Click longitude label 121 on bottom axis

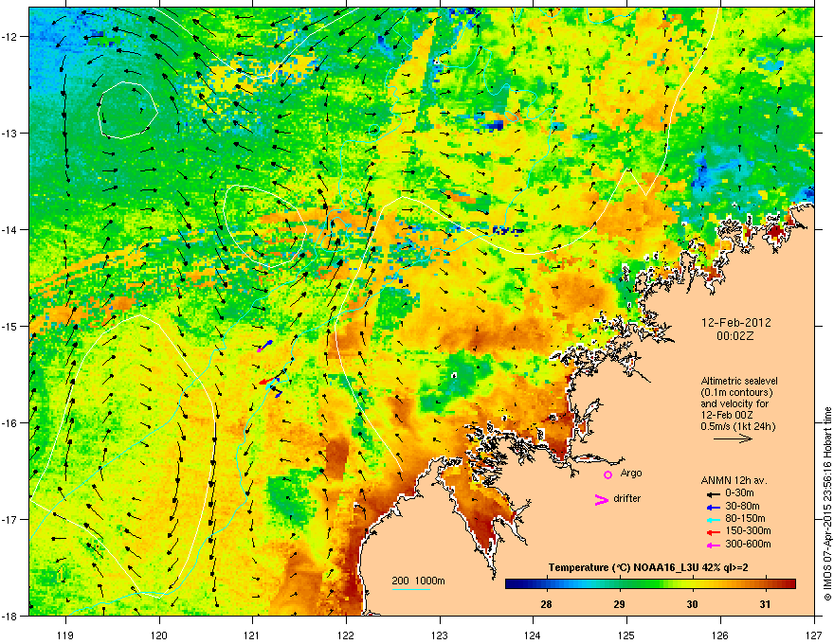point(252,635)
